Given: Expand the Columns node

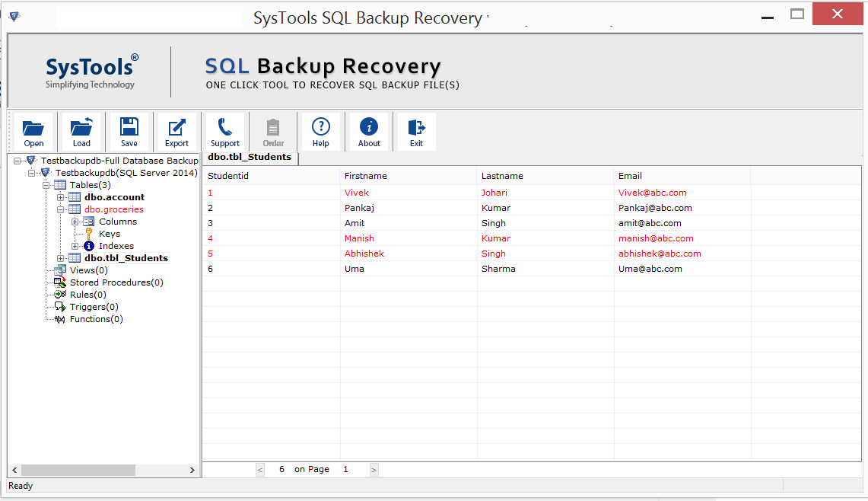Looking at the screenshot, I should pyautogui.click(x=75, y=222).
